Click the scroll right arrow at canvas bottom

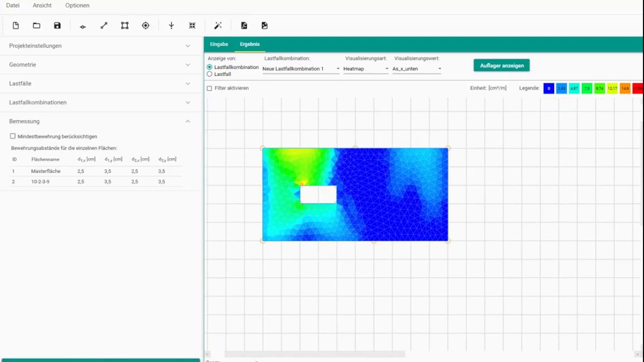[638, 354]
